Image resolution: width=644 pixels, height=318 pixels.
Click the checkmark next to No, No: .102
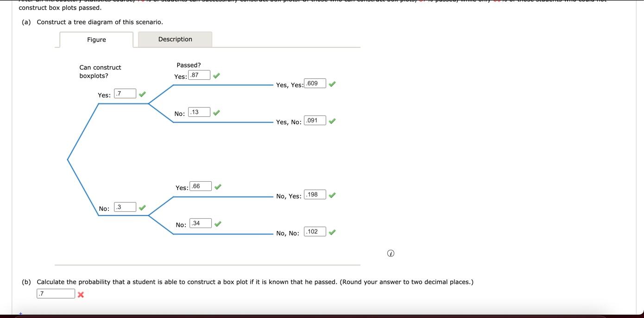coord(332,232)
